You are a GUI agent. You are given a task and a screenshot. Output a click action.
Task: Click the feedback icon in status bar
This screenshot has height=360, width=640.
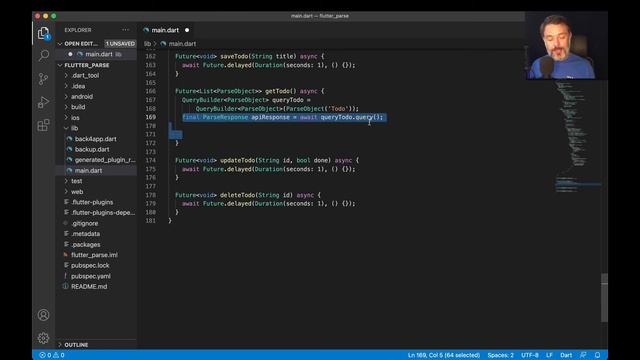pyautogui.click(x=583, y=355)
